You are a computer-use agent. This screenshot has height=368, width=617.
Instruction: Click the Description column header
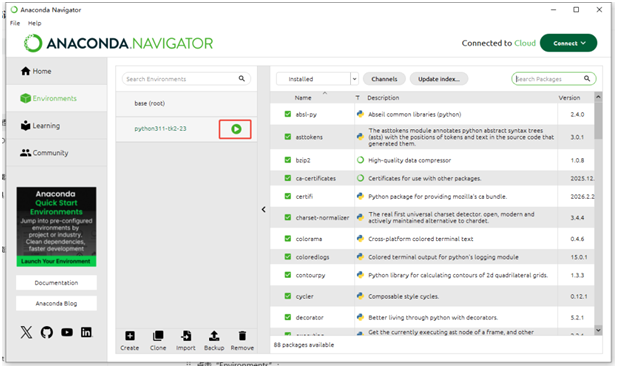383,98
